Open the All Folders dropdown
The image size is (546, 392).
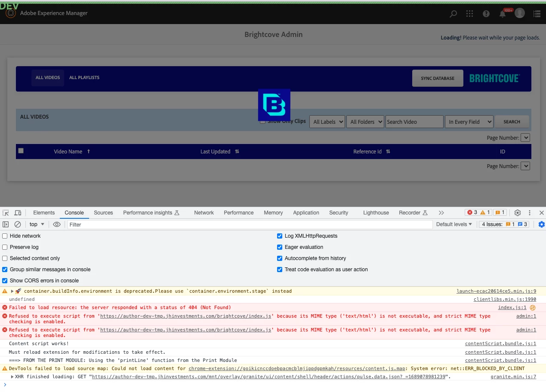click(365, 122)
